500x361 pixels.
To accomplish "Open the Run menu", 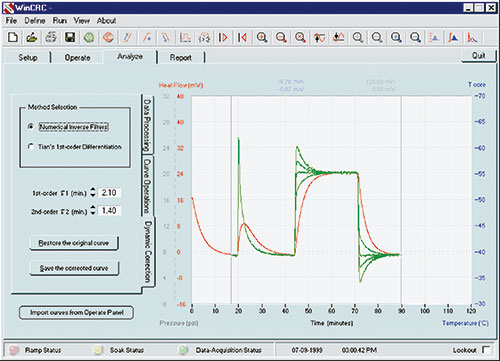I will [60, 21].
